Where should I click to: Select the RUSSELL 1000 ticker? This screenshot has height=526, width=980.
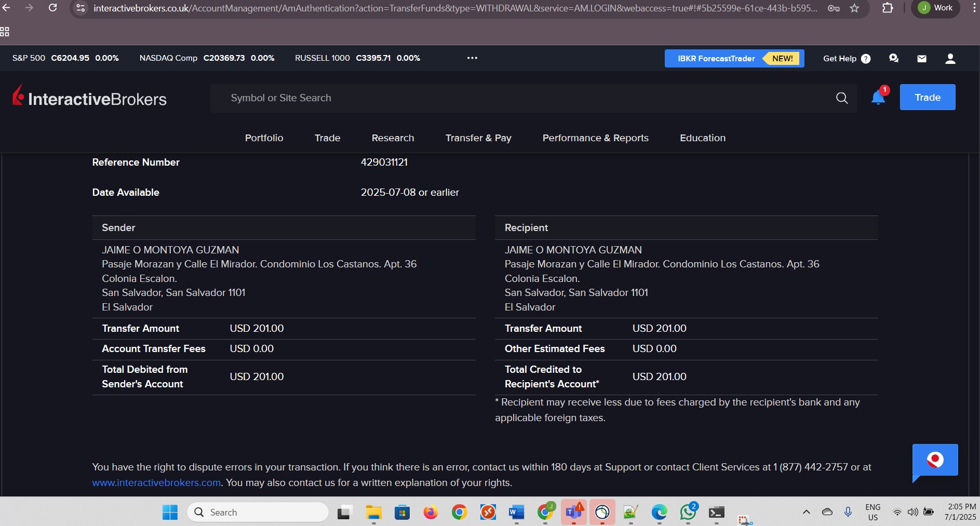(357, 58)
